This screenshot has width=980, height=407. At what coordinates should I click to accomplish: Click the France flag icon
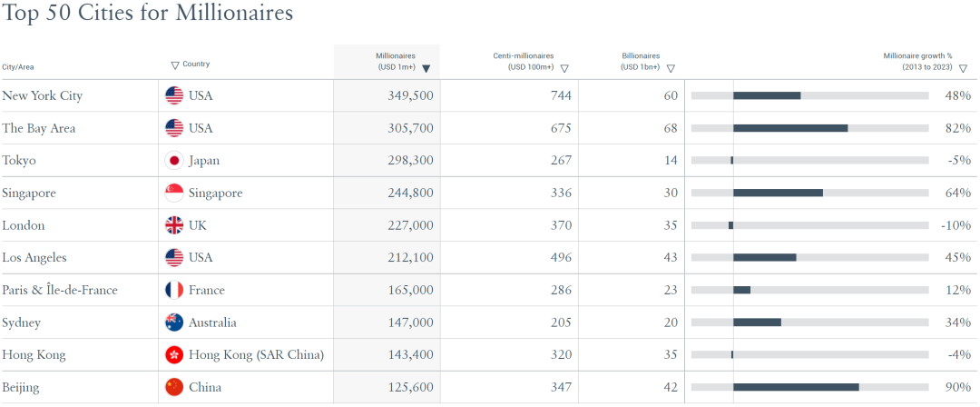click(174, 291)
